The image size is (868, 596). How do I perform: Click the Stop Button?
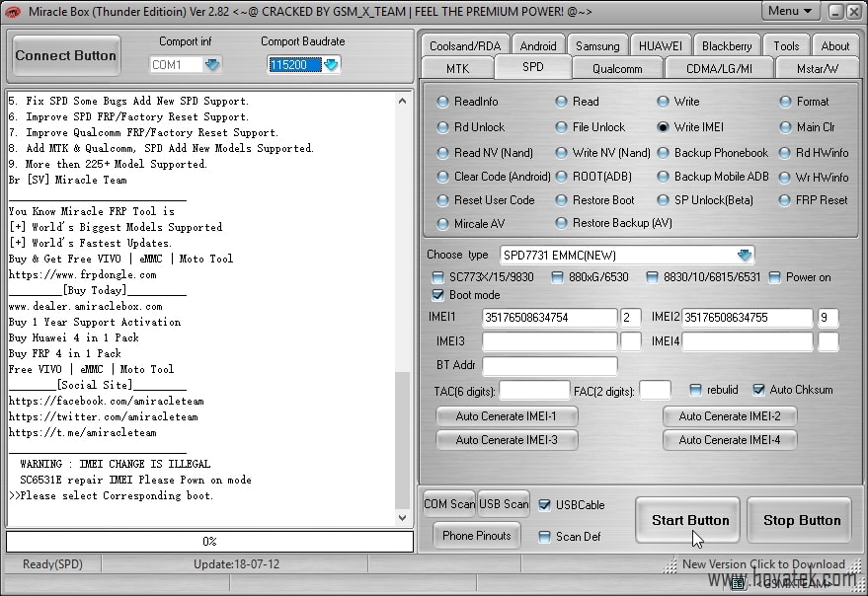click(x=801, y=520)
